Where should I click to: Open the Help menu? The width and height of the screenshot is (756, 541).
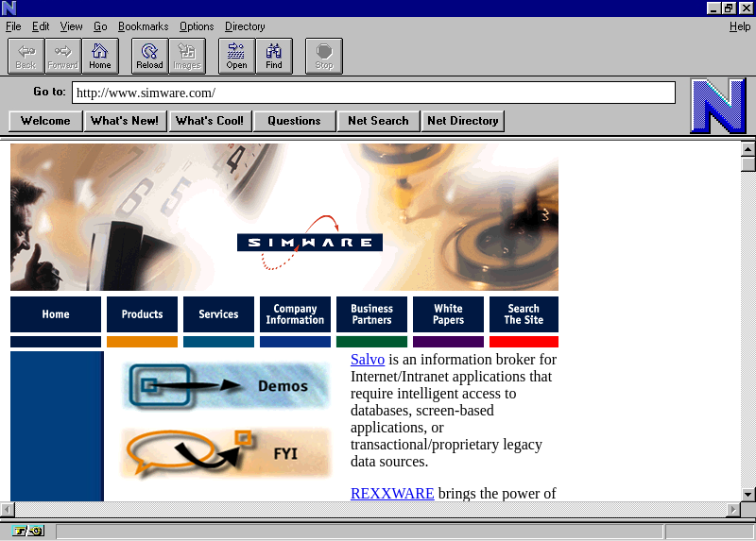coord(740,26)
